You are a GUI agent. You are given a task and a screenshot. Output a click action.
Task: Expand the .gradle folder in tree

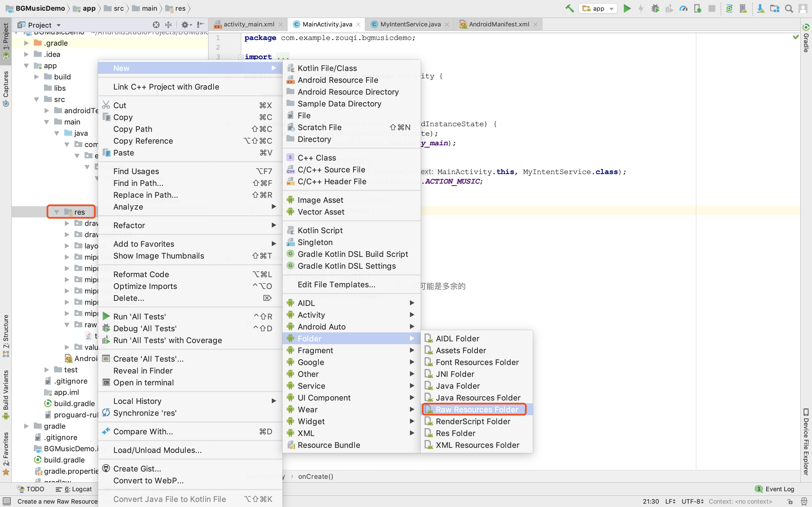27,43
